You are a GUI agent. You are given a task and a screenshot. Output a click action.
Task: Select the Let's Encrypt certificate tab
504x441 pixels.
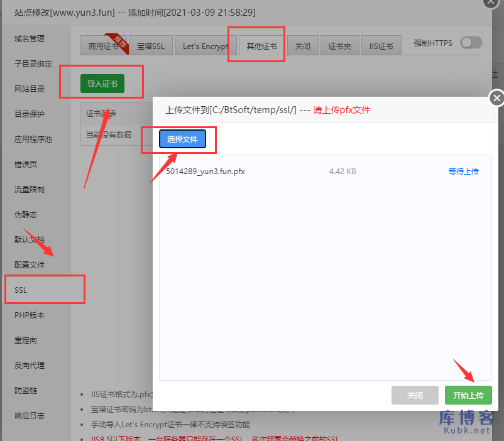pos(205,45)
